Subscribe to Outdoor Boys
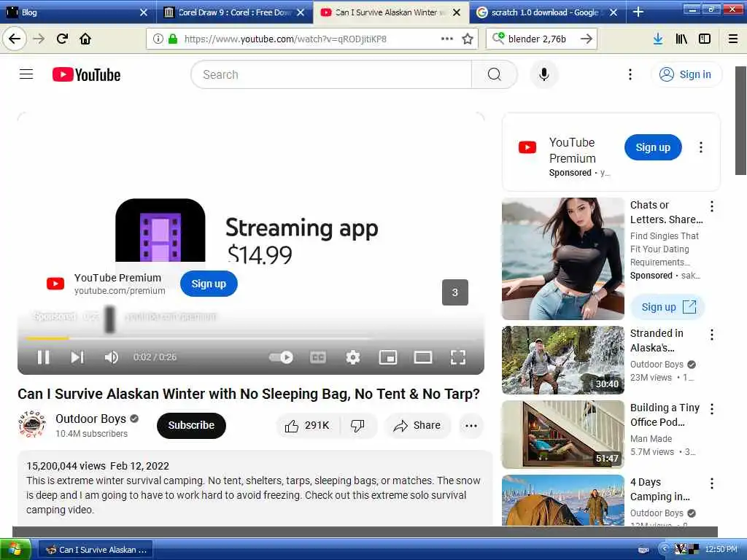The height and width of the screenshot is (560, 747). point(191,425)
